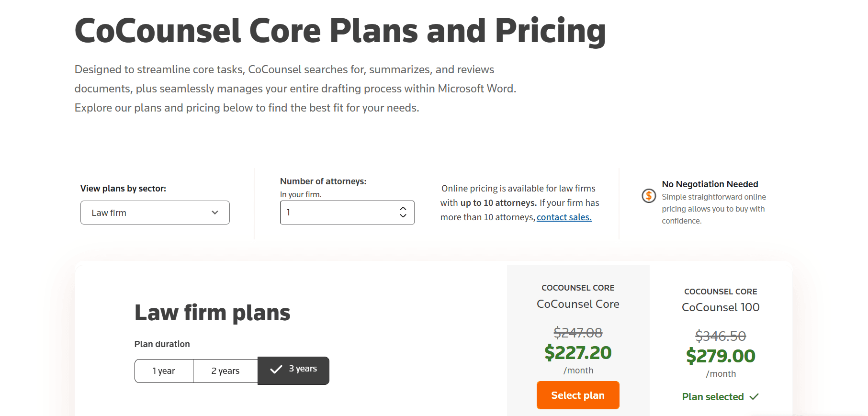Click the No Negotiation Needed heading
This screenshot has height=416, width=868.
pyautogui.click(x=710, y=184)
